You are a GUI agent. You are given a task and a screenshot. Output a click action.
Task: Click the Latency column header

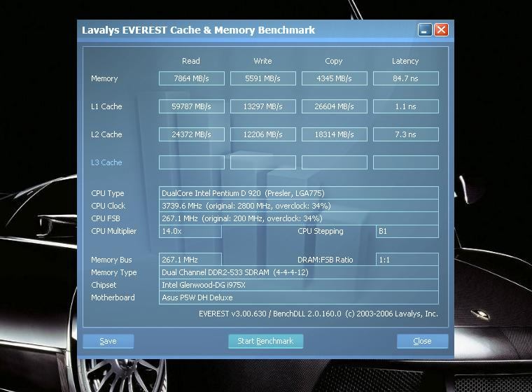[405, 61]
